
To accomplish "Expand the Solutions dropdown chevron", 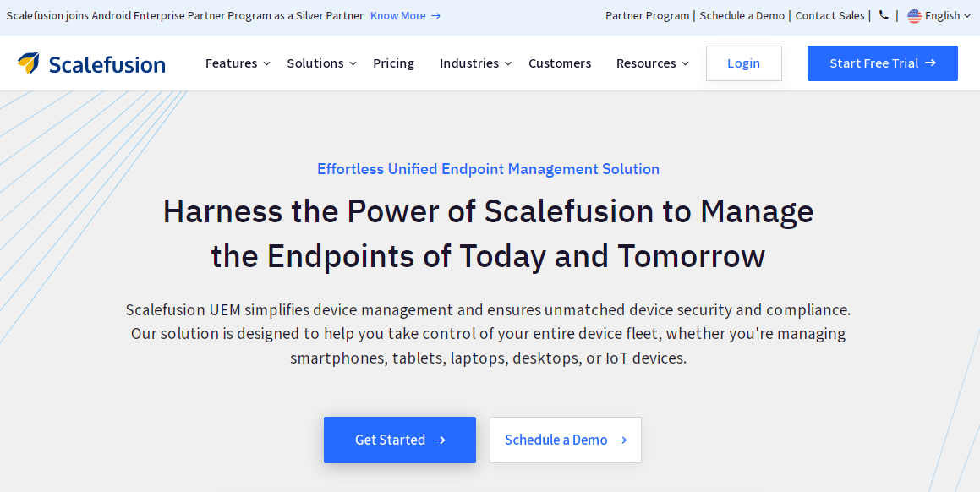I will 353,63.
